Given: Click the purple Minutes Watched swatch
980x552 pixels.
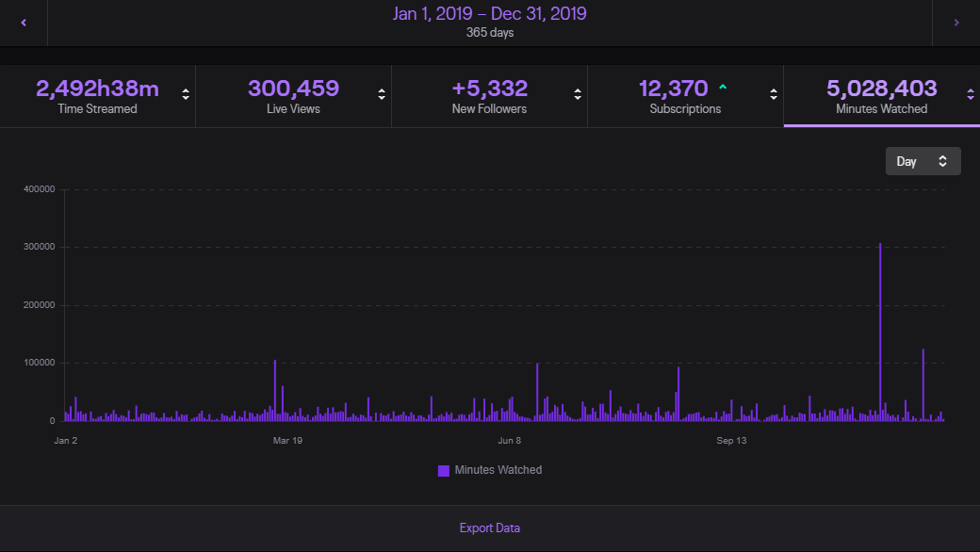Looking at the screenshot, I should click(444, 470).
